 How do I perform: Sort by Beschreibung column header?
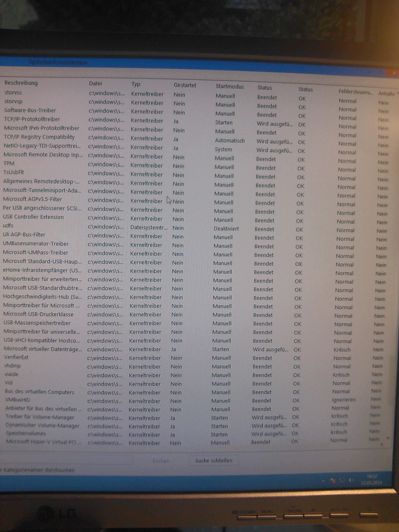coord(21,83)
